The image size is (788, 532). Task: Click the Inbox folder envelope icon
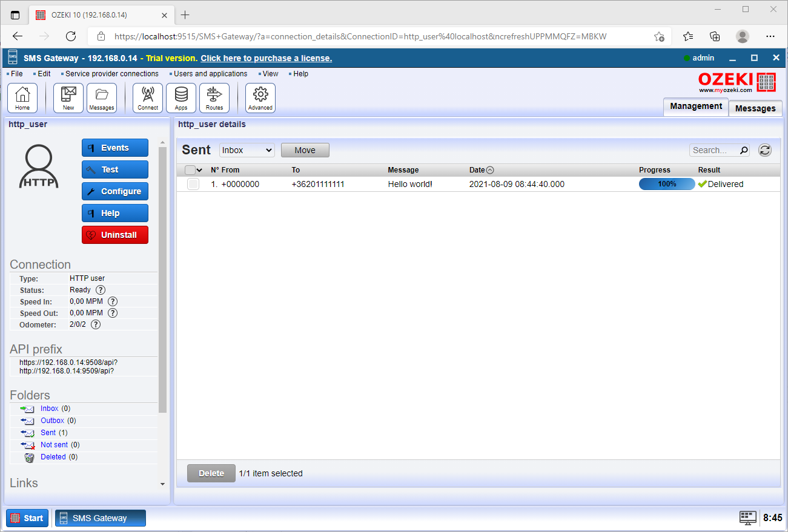[27, 409]
